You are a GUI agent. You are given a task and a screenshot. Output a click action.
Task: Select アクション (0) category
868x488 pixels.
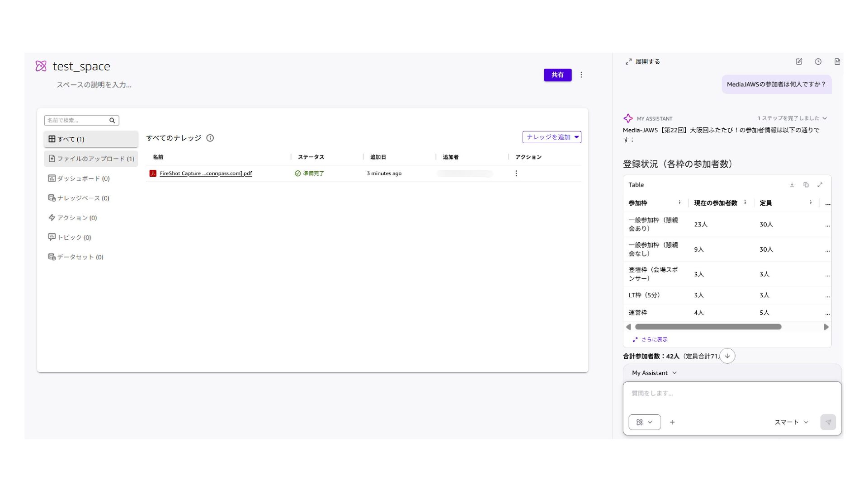[x=91, y=218]
